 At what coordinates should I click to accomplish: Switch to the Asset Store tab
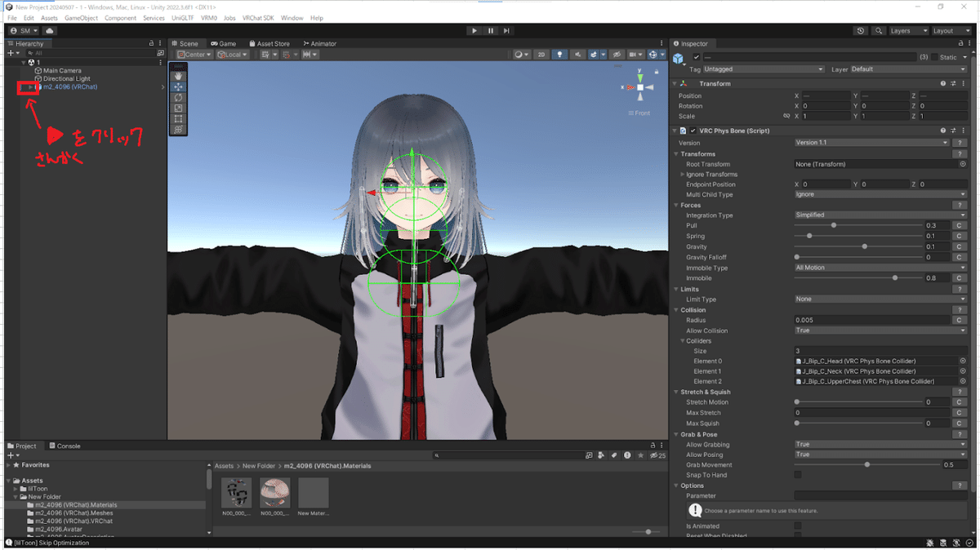269,43
